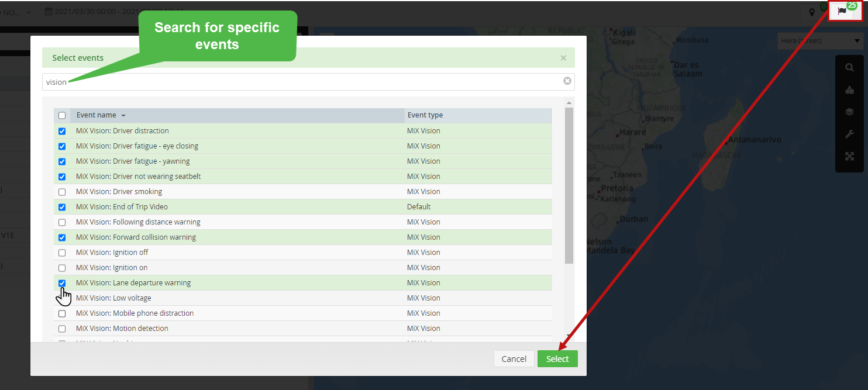The image size is (868, 390).
Task: Open the map layers tool
Action: [x=849, y=112]
